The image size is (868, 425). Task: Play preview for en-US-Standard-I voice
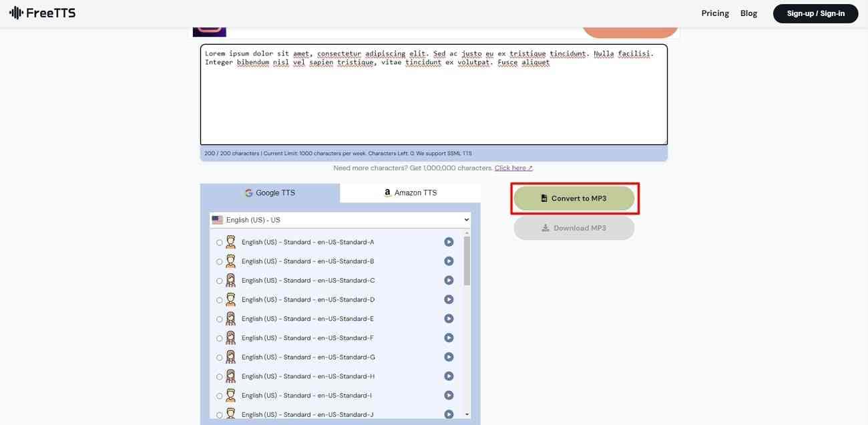click(449, 396)
